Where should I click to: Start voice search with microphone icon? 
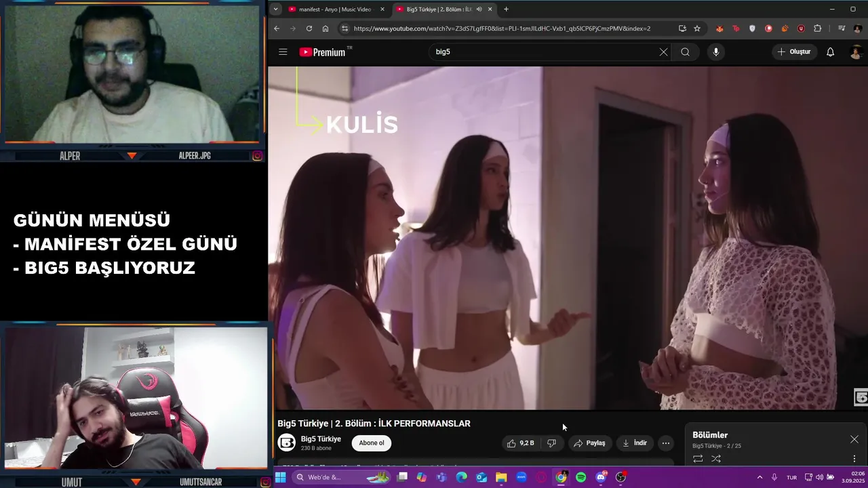715,52
